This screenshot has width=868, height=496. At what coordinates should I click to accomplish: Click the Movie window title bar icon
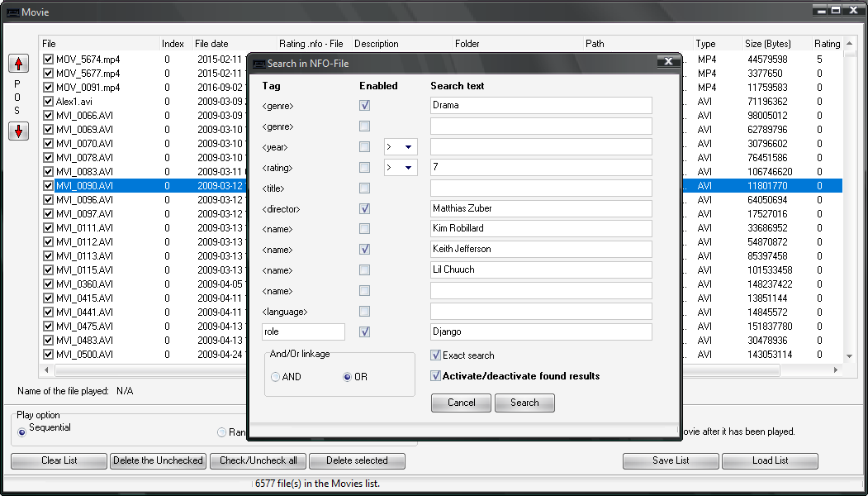tap(12, 12)
